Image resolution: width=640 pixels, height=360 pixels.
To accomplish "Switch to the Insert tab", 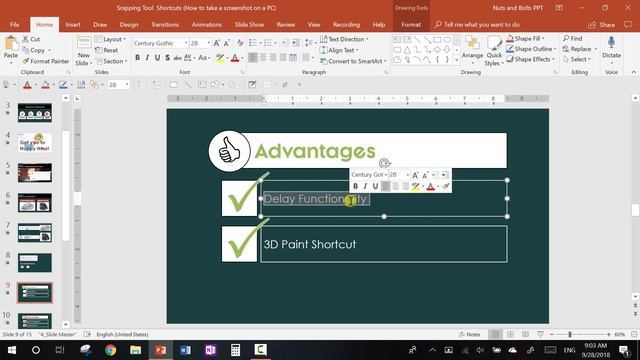I will click(73, 24).
